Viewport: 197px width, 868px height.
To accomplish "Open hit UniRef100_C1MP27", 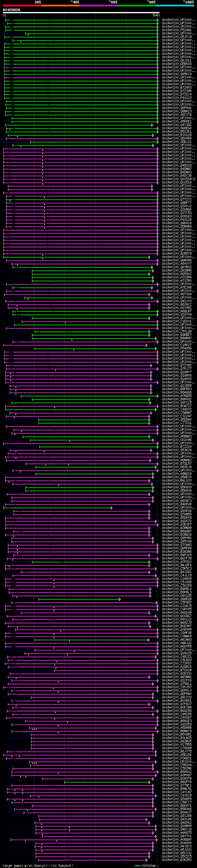I will [177, 345].
